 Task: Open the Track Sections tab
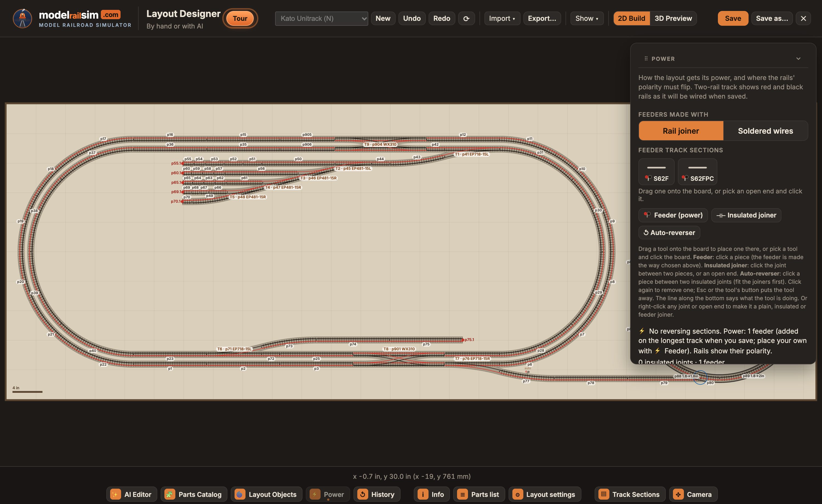(x=629, y=494)
